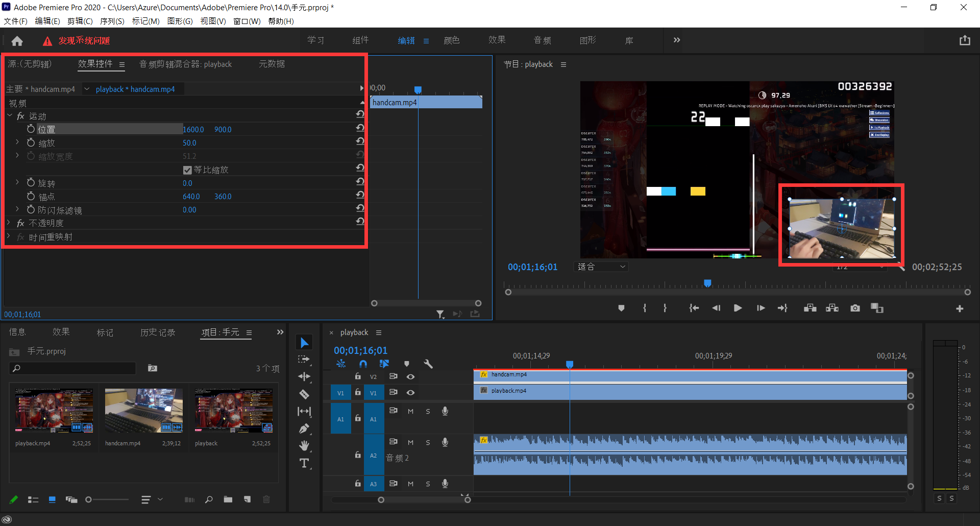The image size is (980, 526).
Task: Mute audio track A1
Action: (410, 412)
